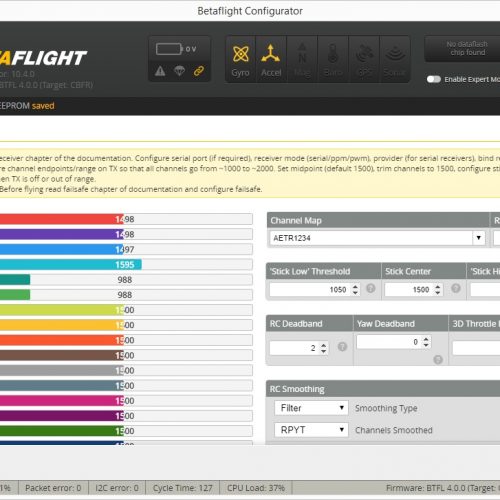Open the Smoothing Type Filter dropdown
The width and height of the screenshot is (500, 500).
pos(311,408)
